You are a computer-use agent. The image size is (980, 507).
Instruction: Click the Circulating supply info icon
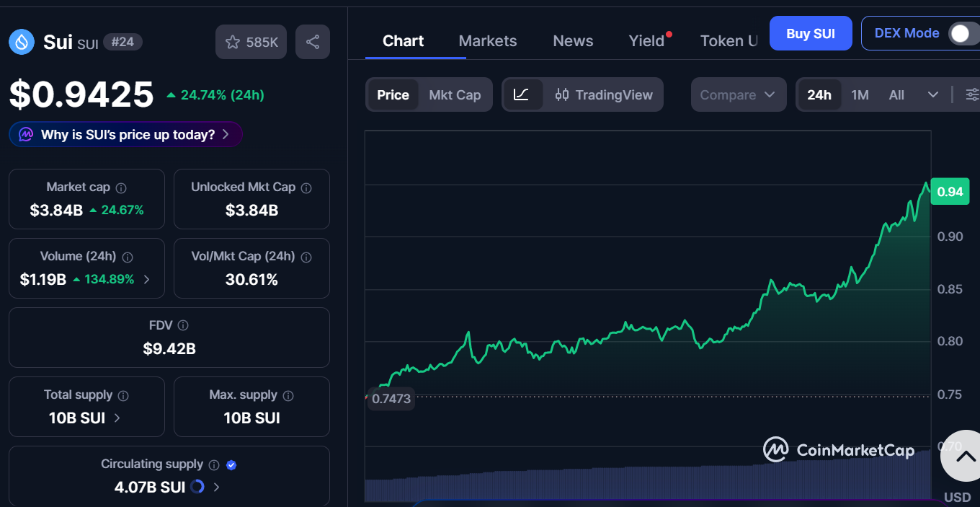[214, 464]
